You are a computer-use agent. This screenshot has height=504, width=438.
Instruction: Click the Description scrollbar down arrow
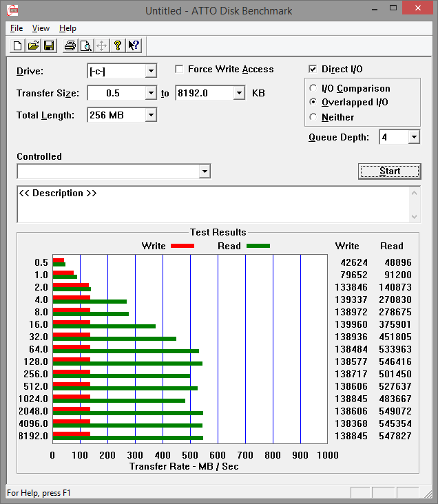point(414,217)
